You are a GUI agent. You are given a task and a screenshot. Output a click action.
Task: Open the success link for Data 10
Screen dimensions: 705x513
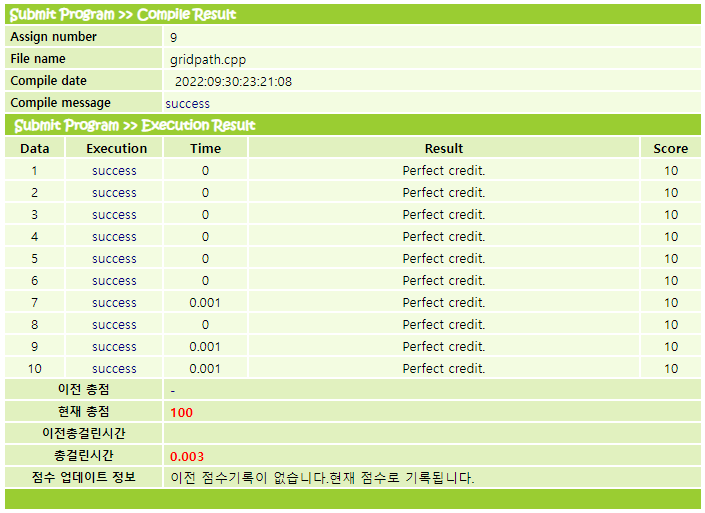click(x=114, y=369)
